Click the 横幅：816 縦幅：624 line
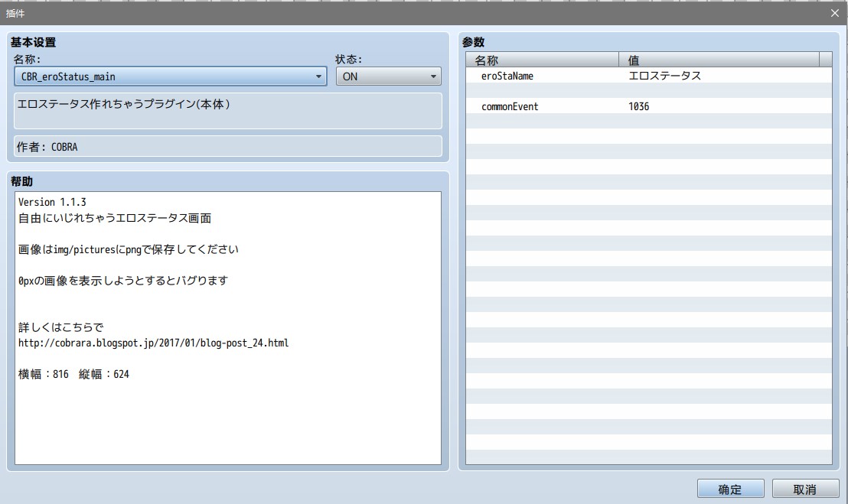 click(73, 374)
